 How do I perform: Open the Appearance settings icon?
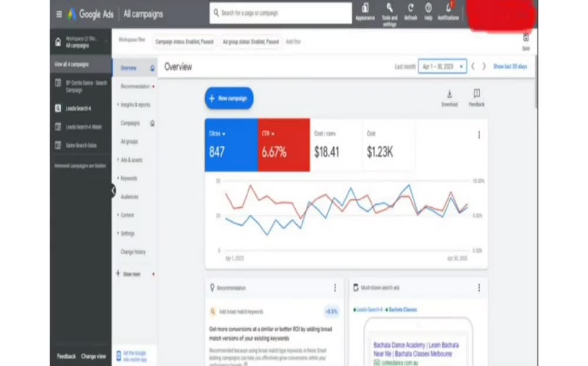(x=365, y=11)
